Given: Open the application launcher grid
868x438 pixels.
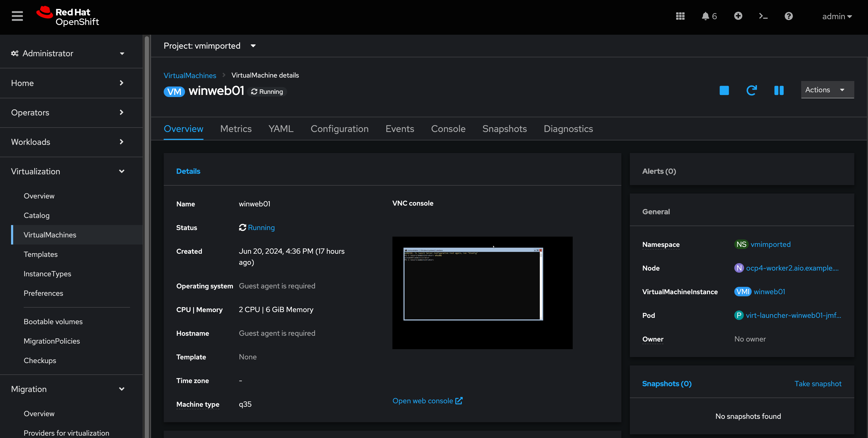Looking at the screenshot, I should click(680, 16).
